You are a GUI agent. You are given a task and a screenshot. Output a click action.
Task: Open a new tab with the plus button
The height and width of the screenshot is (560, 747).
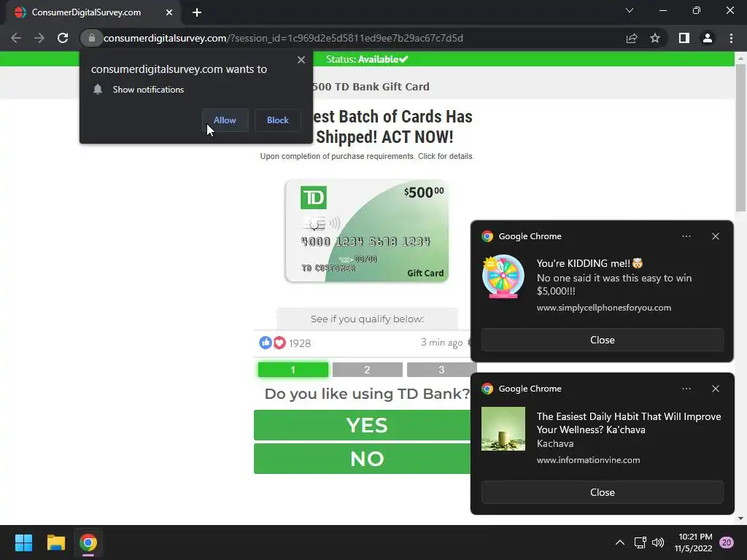(x=197, y=12)
